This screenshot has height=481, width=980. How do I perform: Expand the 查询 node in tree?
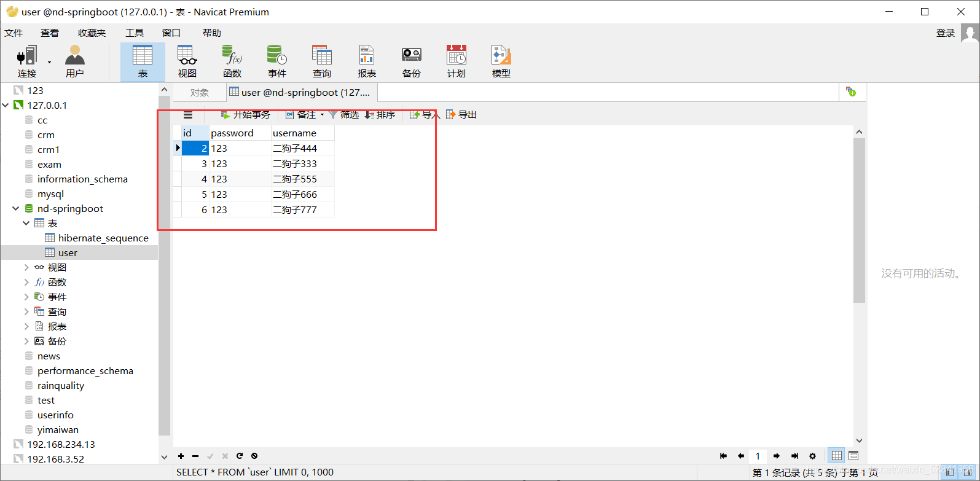coord(26,311)
